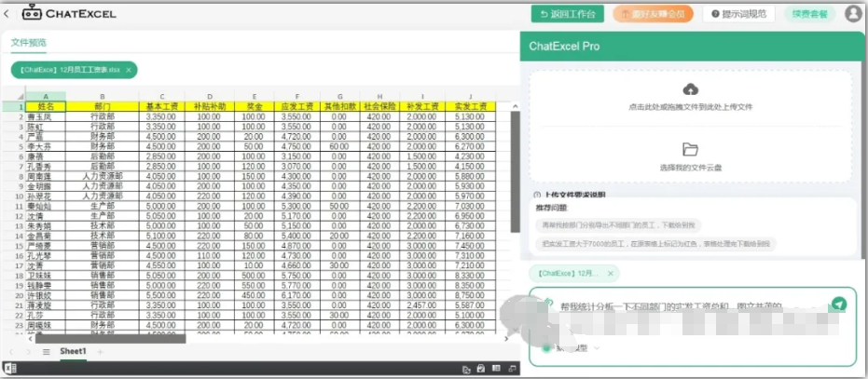Select row 12 header

click(x=12, y=216)
